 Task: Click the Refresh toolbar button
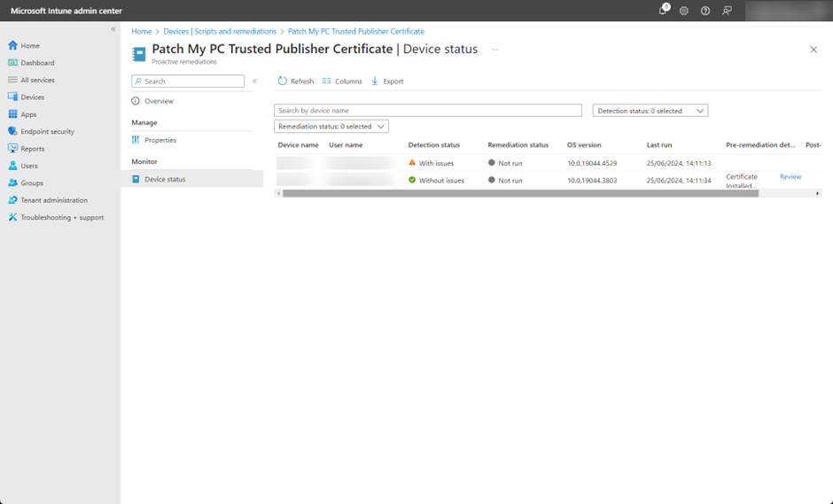pyautogui.click(x=295, y=81)
